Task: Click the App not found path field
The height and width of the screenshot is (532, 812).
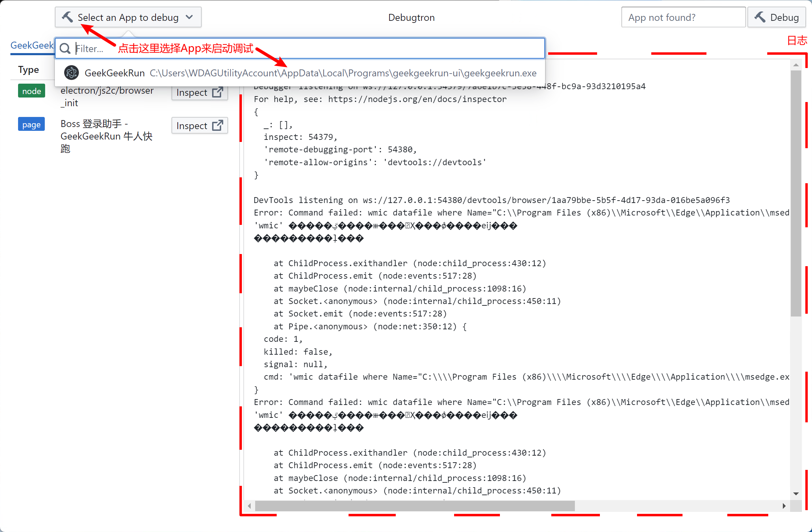Action: pos(683,17)
